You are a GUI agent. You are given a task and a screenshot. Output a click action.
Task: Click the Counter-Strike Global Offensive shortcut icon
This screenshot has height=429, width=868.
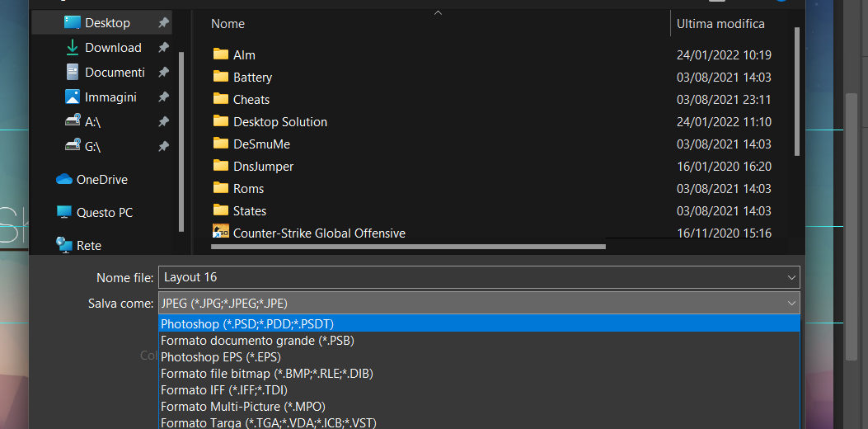221,232
